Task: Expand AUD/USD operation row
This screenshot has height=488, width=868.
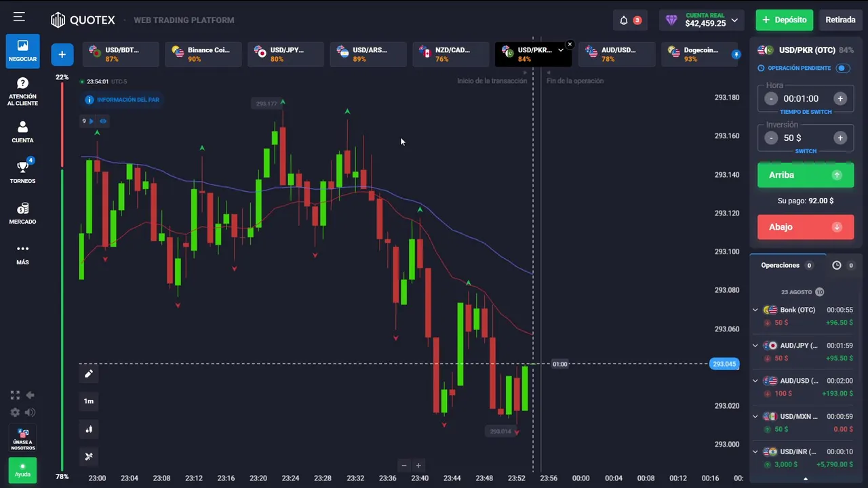Action: [x=755, y=380]
